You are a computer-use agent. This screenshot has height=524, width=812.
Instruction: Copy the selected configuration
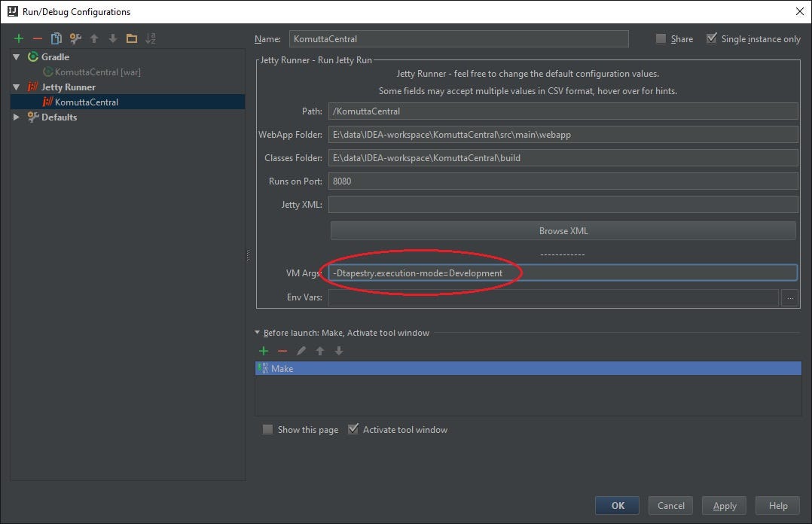[x=56, y=38]
